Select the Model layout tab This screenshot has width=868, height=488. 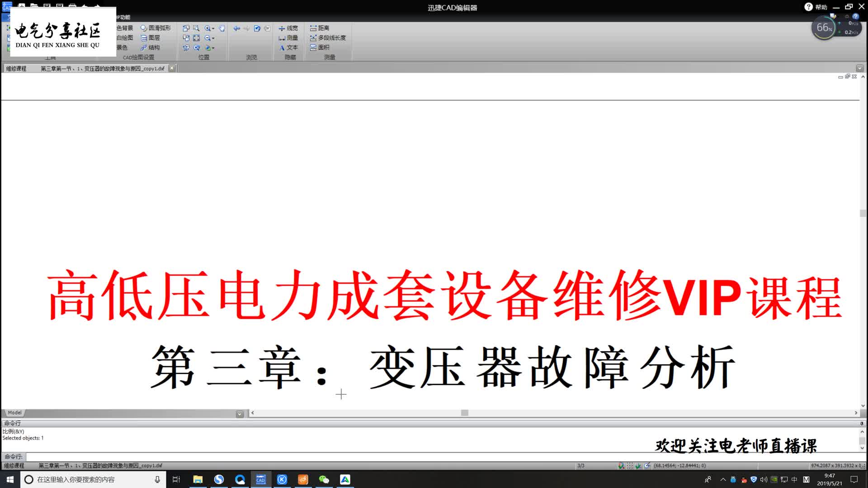pos(14,413)
